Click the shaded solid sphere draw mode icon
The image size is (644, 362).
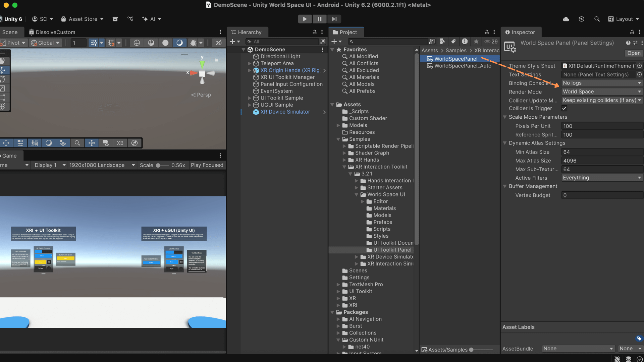(165, 43)
